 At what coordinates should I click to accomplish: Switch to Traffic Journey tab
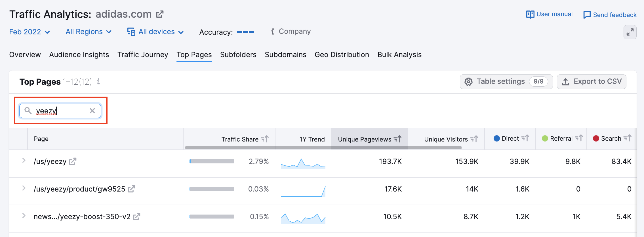coord(143,55)
